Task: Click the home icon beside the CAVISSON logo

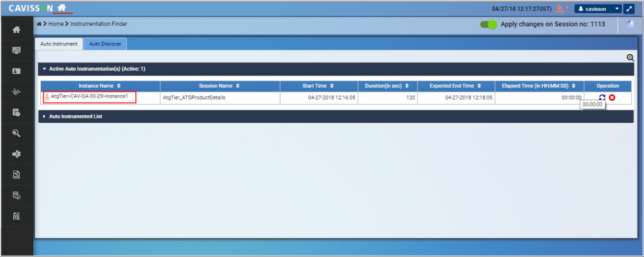Action: [61, 8]
